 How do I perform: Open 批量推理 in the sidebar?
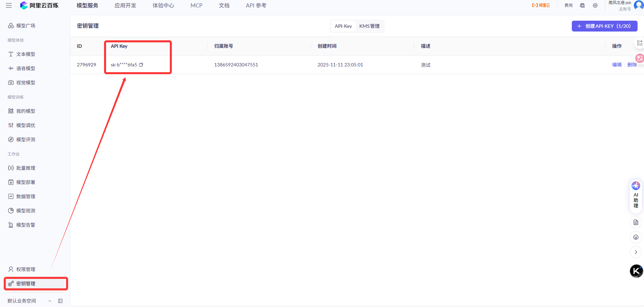[26, 168]
